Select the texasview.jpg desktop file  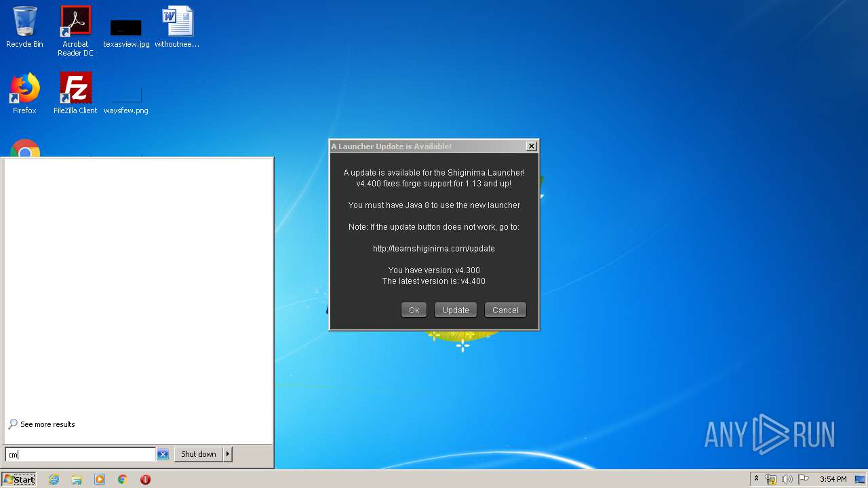126,31
